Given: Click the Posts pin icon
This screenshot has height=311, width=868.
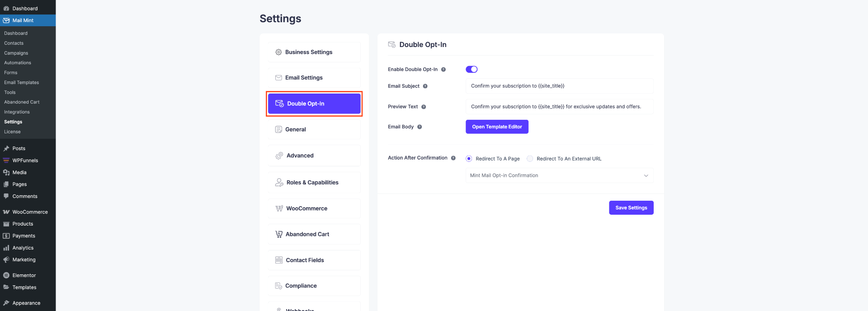Looking at the screenshot, I should point(6,148).
